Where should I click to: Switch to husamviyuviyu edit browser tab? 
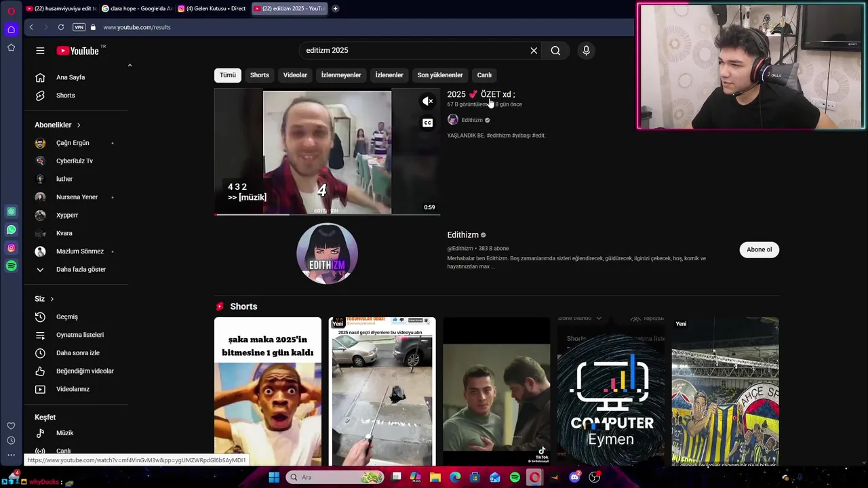pos(61,9)
